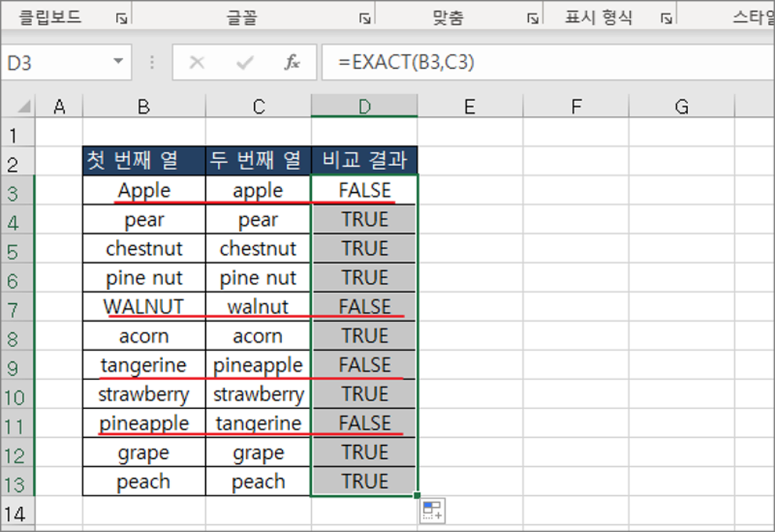775x532 pixels.
Task: Select 'tangerine' cell in column C
Action: [259, 423]
